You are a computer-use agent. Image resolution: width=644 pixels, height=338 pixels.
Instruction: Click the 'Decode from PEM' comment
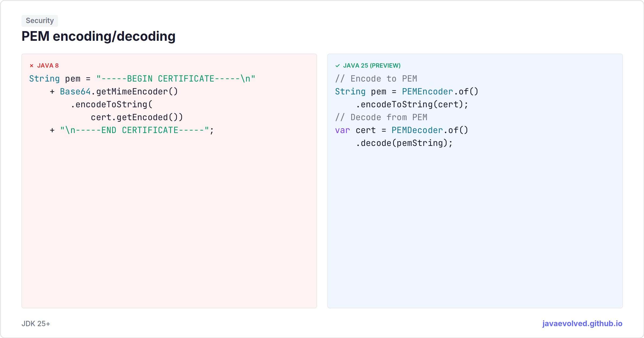[x=381, y=117]
